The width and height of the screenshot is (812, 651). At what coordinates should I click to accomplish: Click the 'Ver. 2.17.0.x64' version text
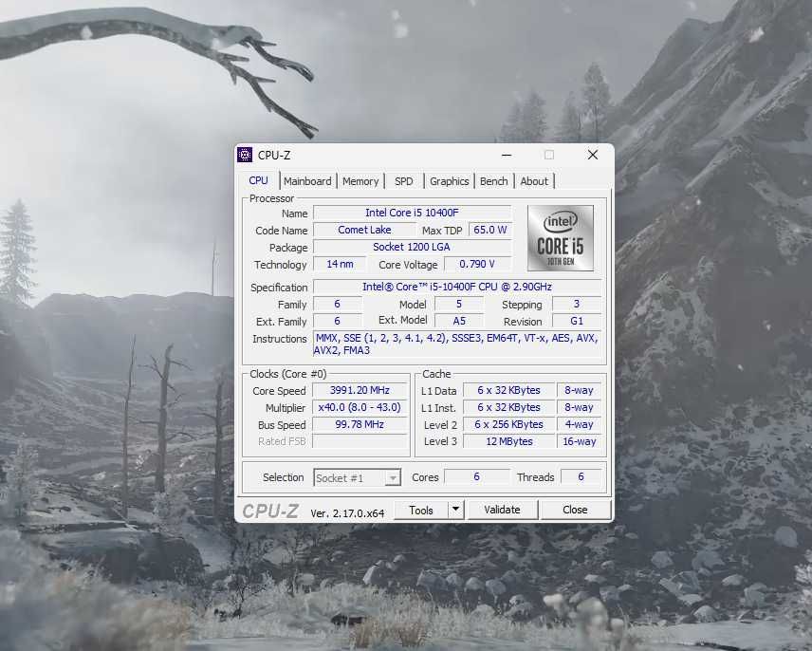pyautogui.click(x=347, y=513)
